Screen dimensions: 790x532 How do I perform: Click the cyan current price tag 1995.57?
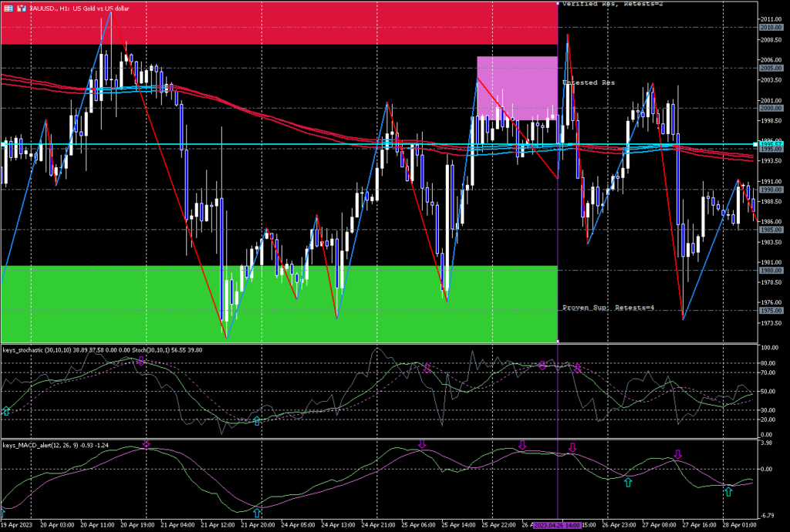click(771, 144)
